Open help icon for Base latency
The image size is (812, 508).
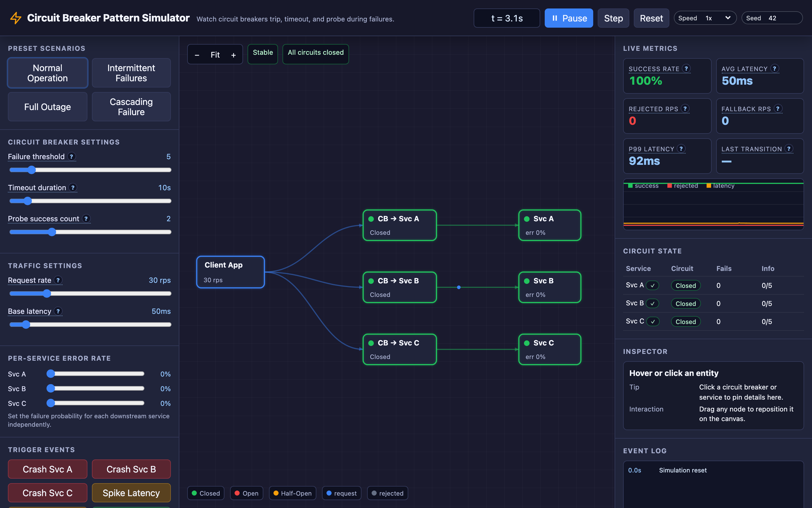pyautogui.click(x=58, y=311)
